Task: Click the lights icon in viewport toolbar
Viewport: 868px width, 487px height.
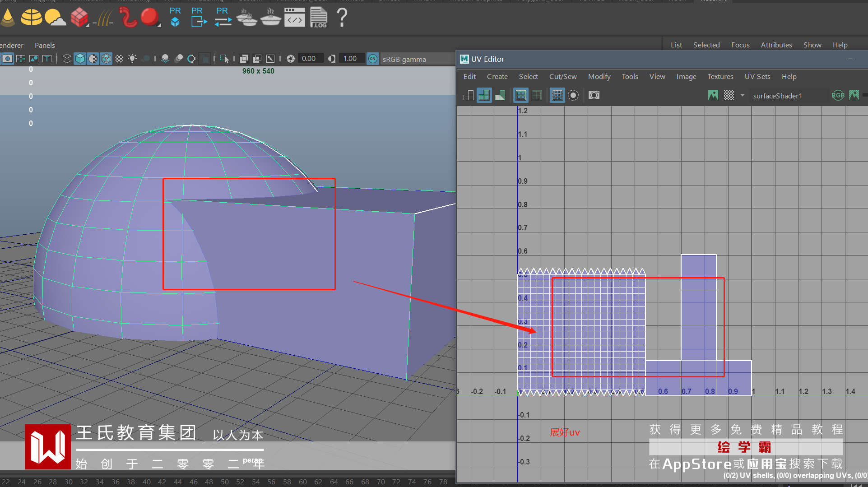Action: tap(132, 59)
